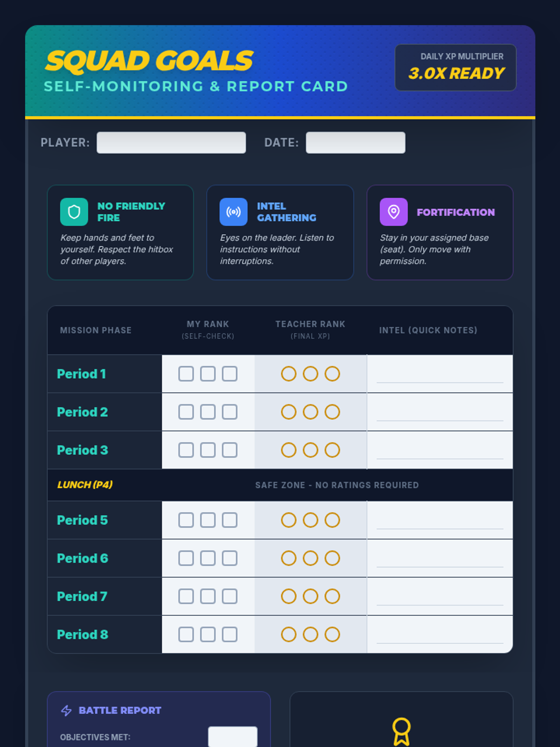Click the Objectives Met input box
The image size is (560, 747).
[x=232, y=737]
